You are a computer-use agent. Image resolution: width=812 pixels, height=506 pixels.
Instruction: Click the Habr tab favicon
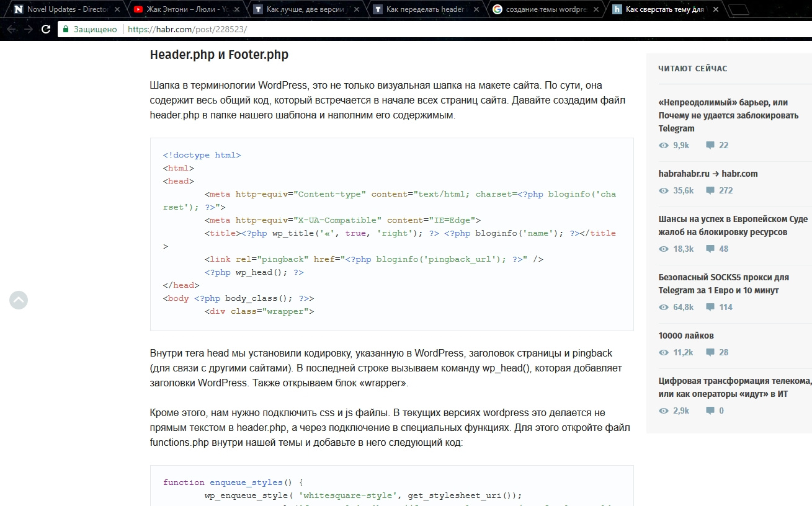pos(617,9)
